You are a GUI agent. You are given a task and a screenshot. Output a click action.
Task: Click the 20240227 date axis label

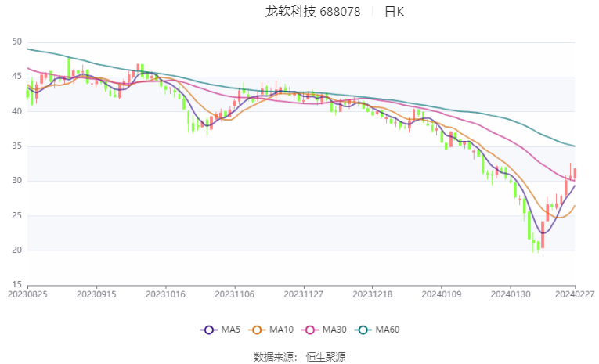pos(575,294)
